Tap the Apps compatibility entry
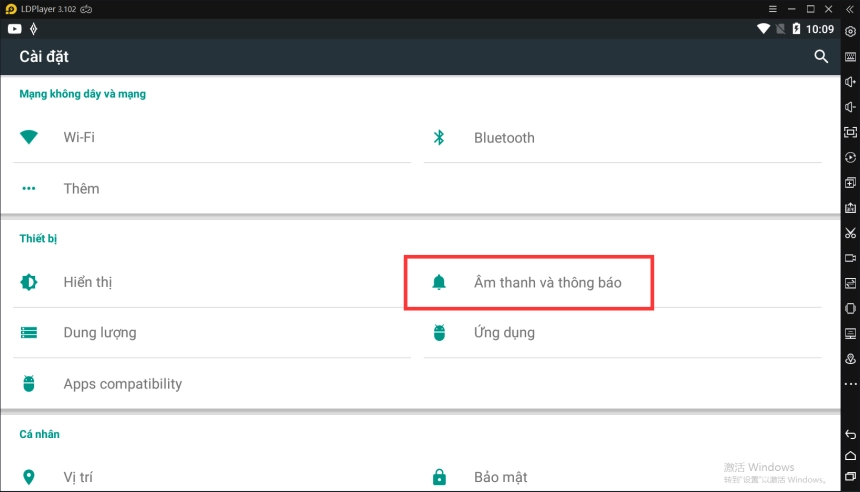860x492 pixels. [x=122, y=384]
